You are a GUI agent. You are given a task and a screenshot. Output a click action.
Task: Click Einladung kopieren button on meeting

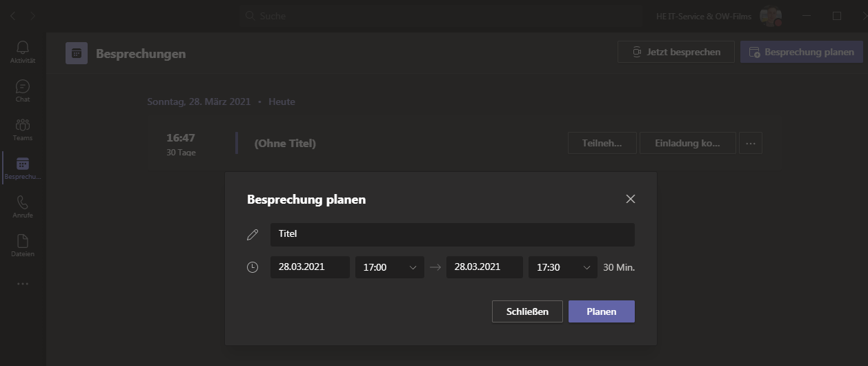click(687, 144)
